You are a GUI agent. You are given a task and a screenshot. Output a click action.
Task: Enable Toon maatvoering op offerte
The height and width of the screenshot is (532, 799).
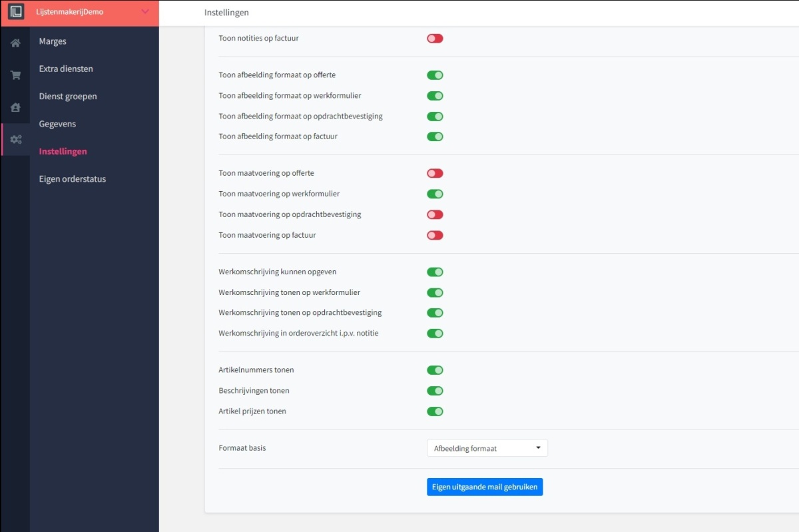click(435, 173)
